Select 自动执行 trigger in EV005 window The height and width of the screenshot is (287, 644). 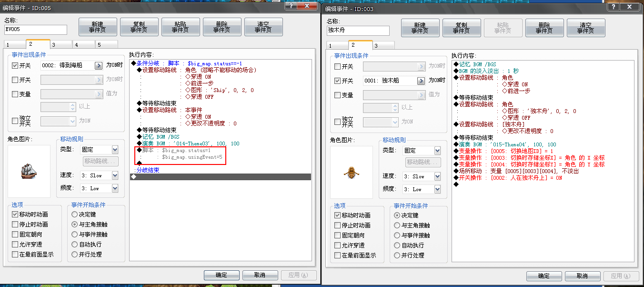(74, 245)
